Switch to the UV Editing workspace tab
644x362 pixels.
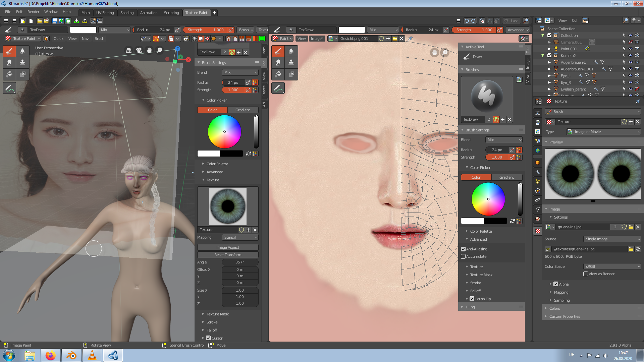(105, 13)
